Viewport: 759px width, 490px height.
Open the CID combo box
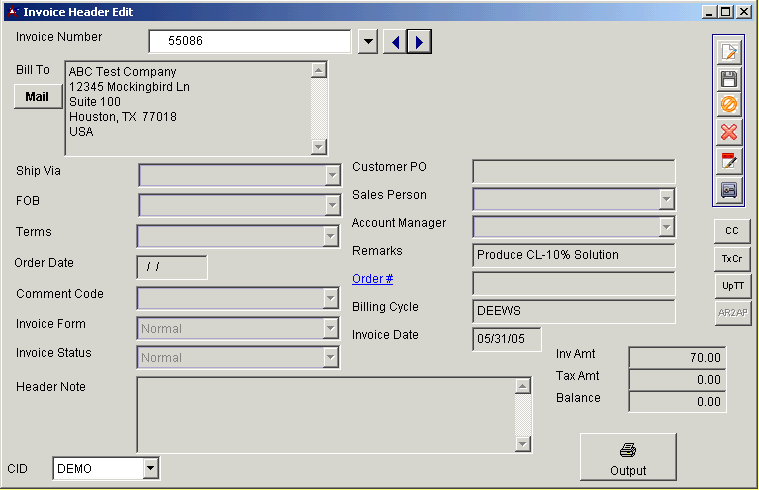tap(150, 468)
